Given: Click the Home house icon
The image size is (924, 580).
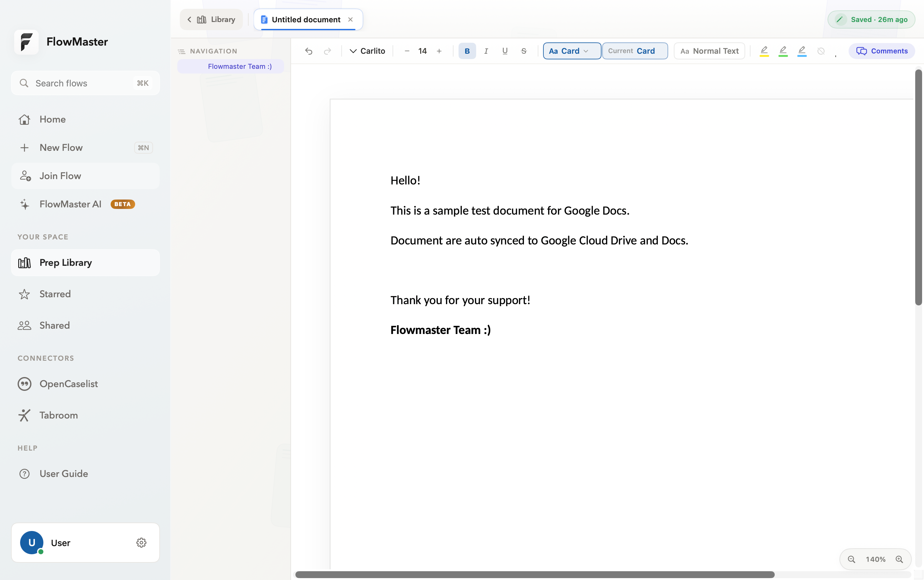Looking at the screenshot, I should (x=24, y=119).
